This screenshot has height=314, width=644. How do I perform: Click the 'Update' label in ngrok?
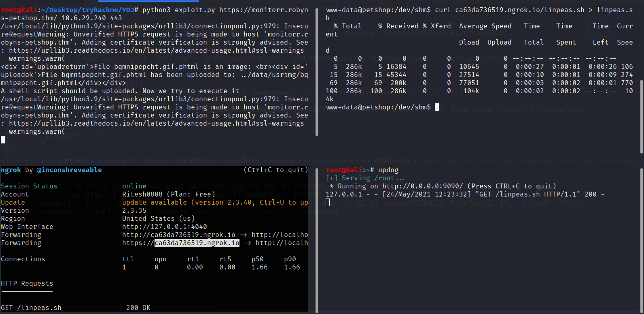point(13,202)
